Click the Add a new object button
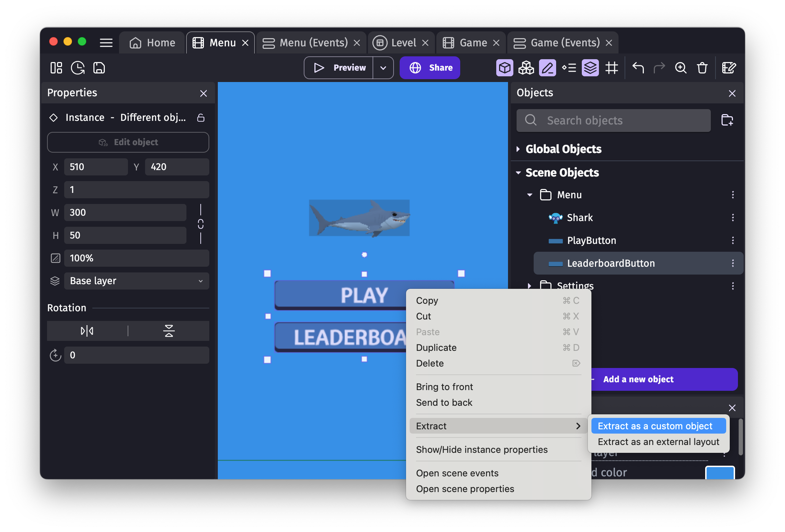Screen dimensions: 785x532 tap(638, 379)
